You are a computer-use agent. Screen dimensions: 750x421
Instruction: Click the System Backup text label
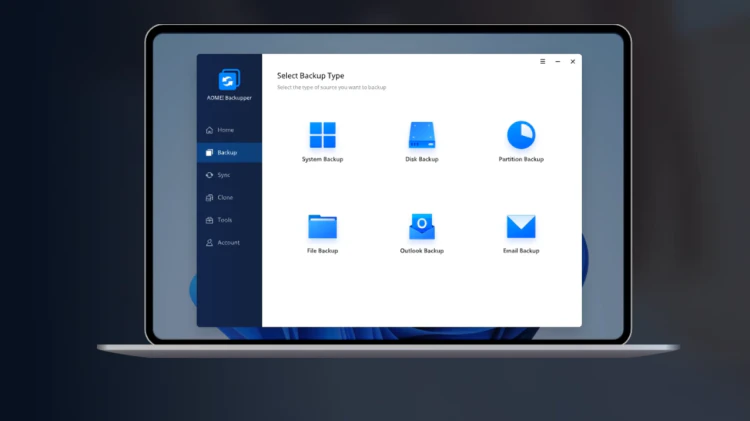point(322,159)
